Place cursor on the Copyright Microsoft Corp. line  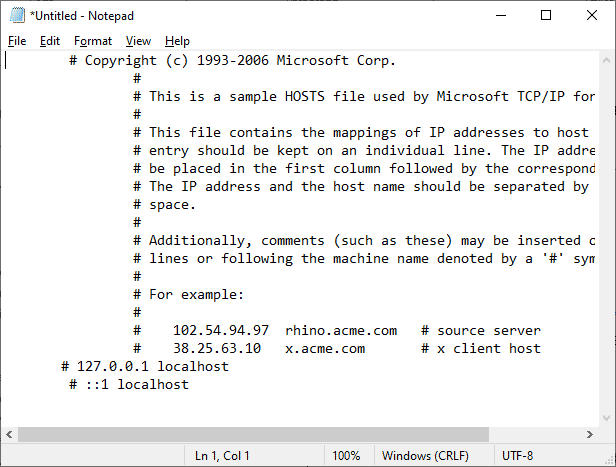tap(233, 60)
